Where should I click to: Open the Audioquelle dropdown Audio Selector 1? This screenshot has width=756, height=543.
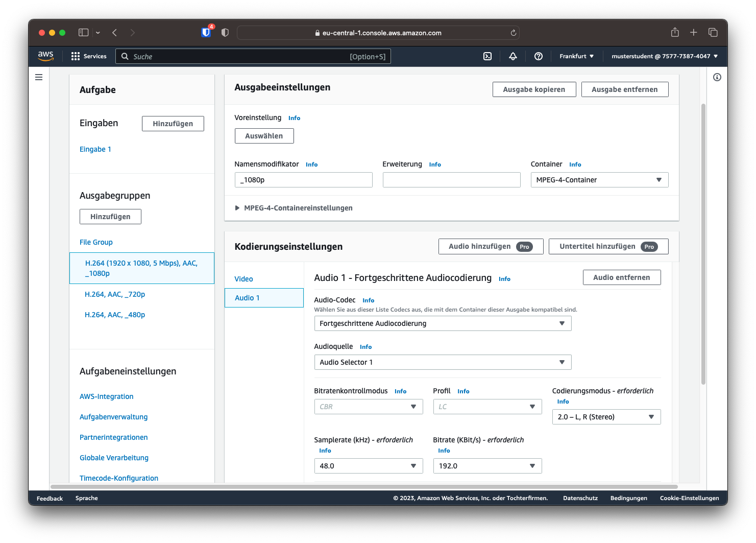(443, 362)
